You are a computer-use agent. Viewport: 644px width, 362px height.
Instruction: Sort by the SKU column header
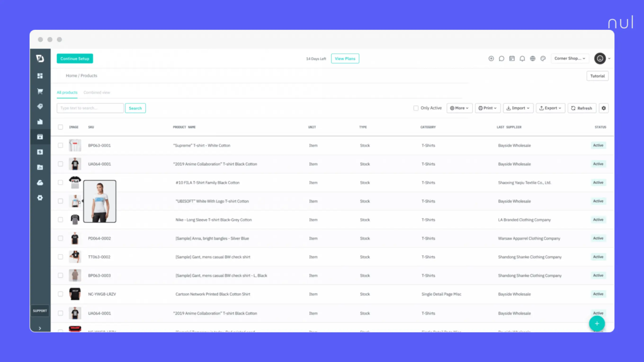(91, 127)
